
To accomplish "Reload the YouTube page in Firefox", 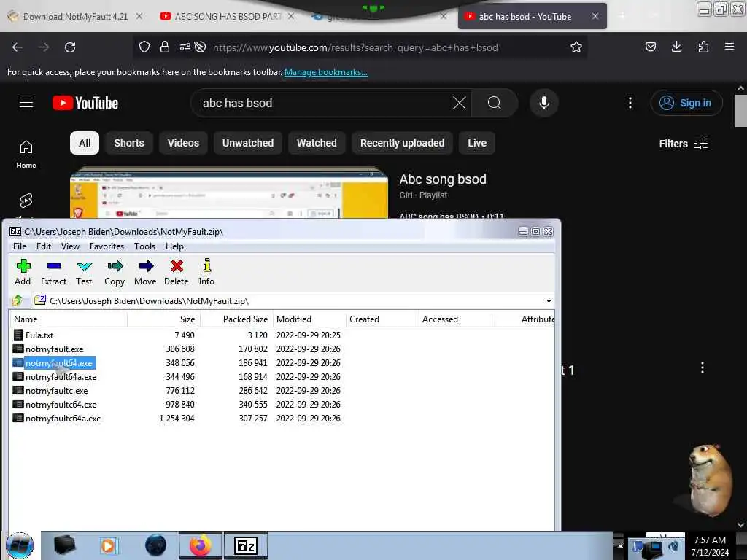I will pyautogui.click(x=70, y=47).
